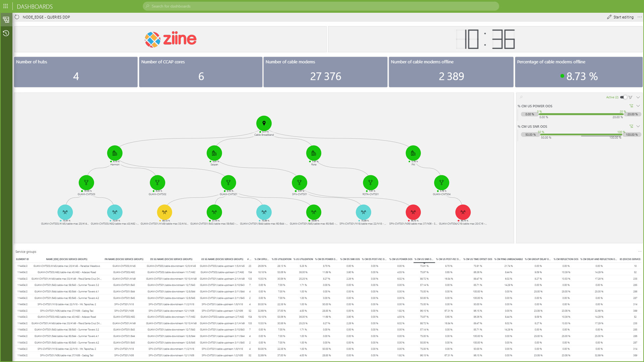Select the GUAM-CMTS02 core node

pyautogui.click(x=157, y=183)
